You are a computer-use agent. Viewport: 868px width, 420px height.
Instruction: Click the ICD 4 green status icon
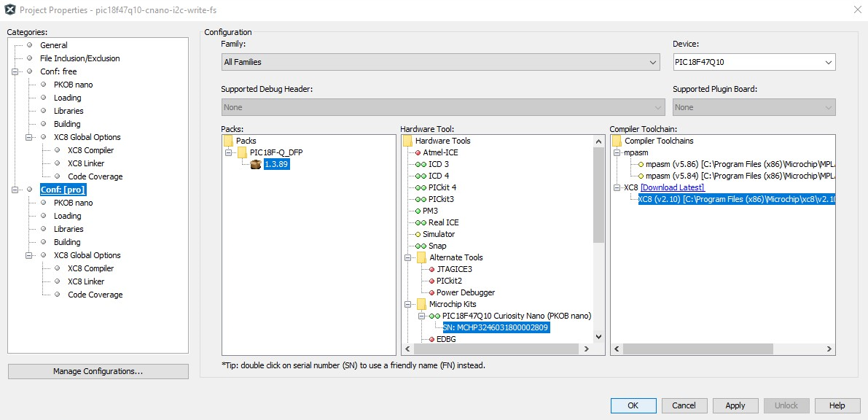click(421, 176)
